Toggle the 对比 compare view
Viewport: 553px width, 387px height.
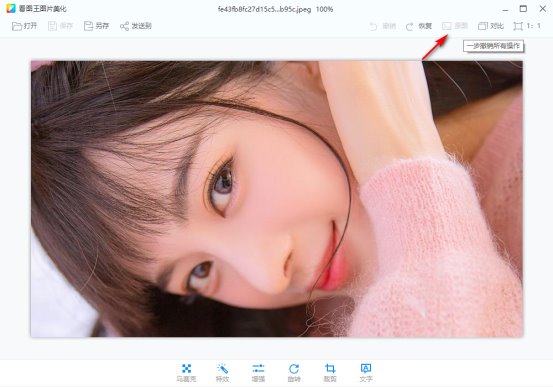coord(491,26)
